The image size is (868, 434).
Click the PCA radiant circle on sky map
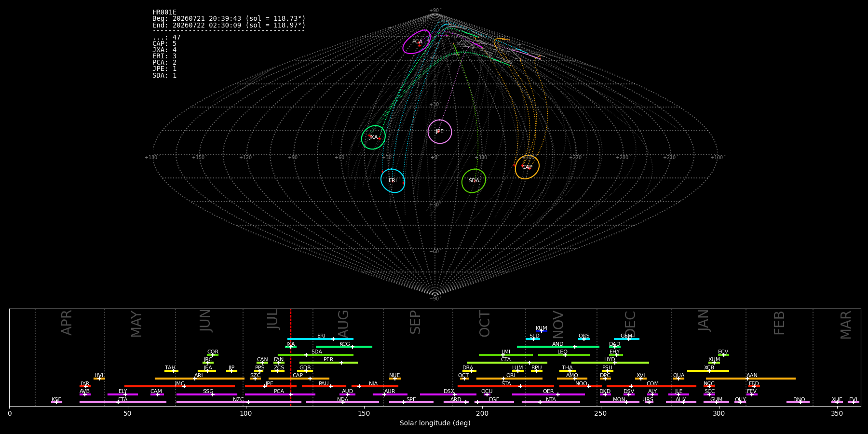tap(417, 42)
